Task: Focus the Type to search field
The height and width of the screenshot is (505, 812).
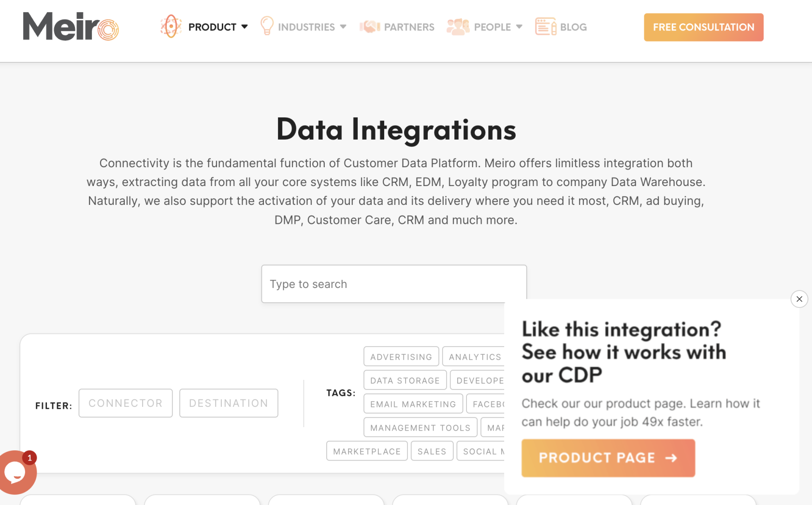Action: tap(394, 284)
